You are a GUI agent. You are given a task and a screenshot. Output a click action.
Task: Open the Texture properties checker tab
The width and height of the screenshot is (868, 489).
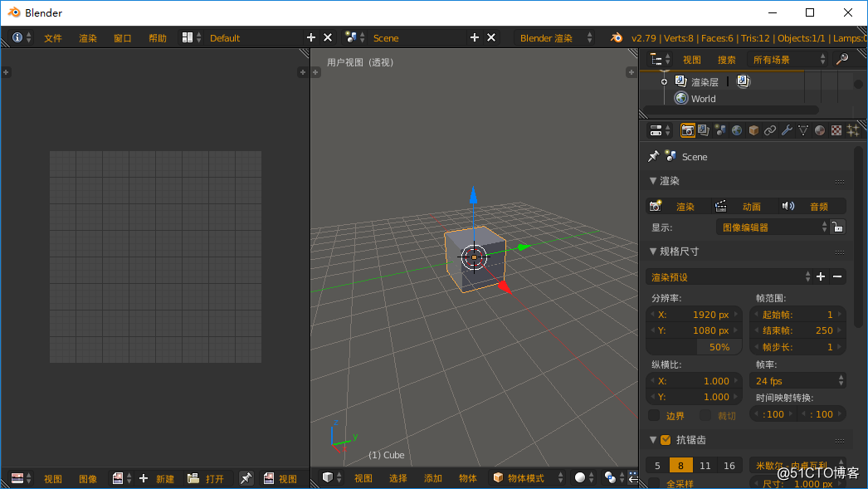pos(836,130)
